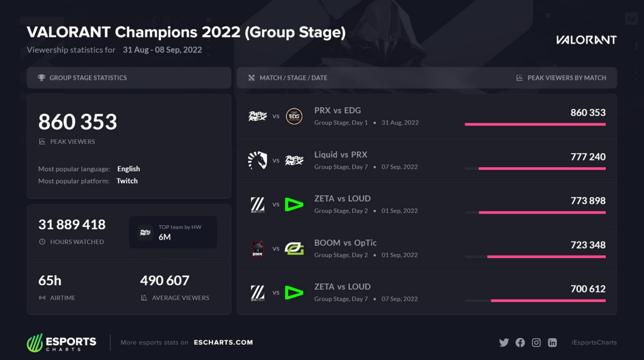Click the clock icon beside Hours Watched
The width and height of the screenshot is (644, 360).
pyautogui.click(x=42, y=242)
